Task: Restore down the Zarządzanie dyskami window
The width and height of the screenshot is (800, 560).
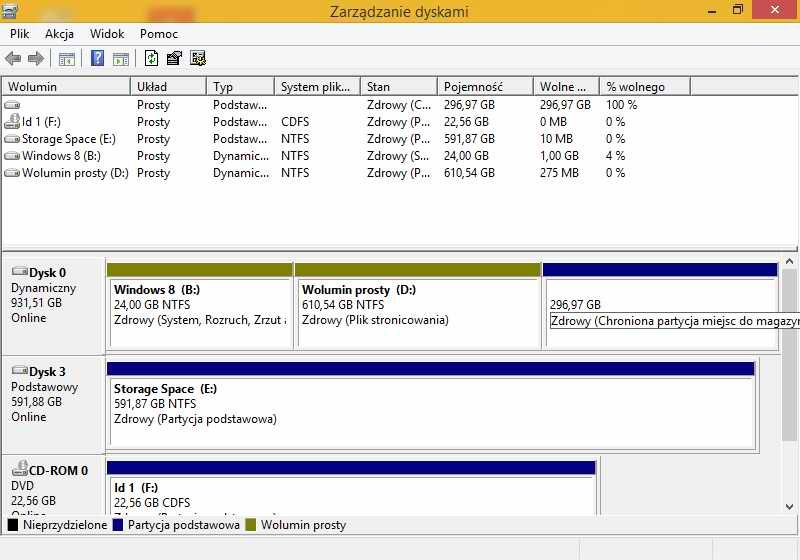Action: [738, 10]
